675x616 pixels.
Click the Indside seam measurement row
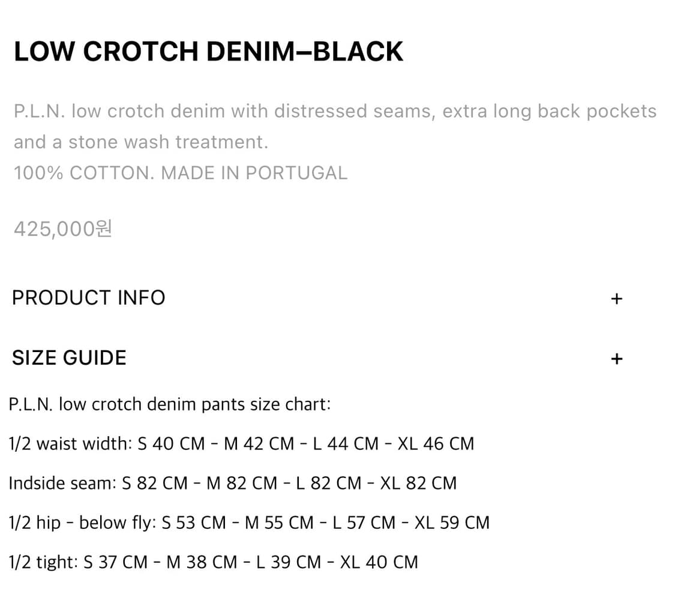[232, 483]
